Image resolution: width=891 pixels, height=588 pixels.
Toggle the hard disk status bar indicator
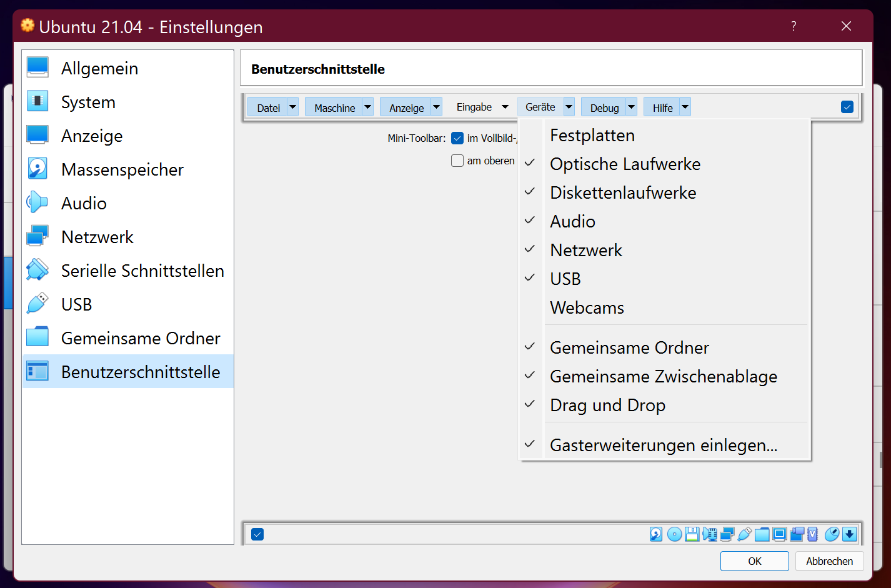(x=656, y=534)
